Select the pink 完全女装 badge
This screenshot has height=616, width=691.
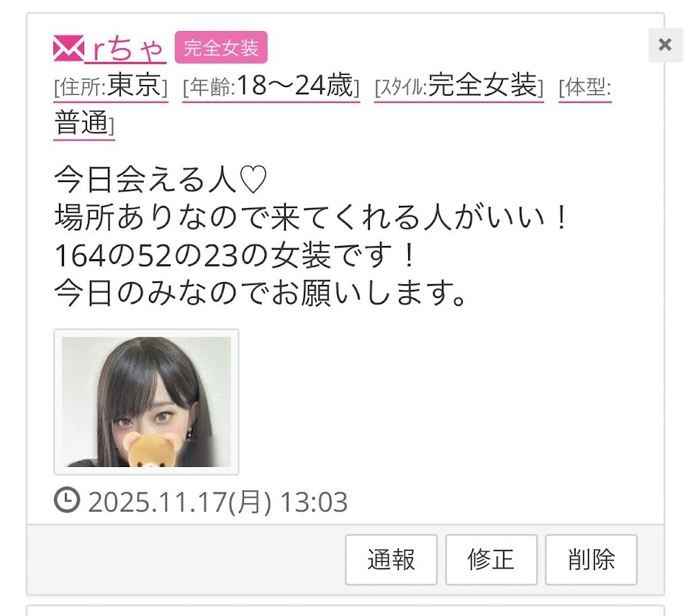coord(221,47)
